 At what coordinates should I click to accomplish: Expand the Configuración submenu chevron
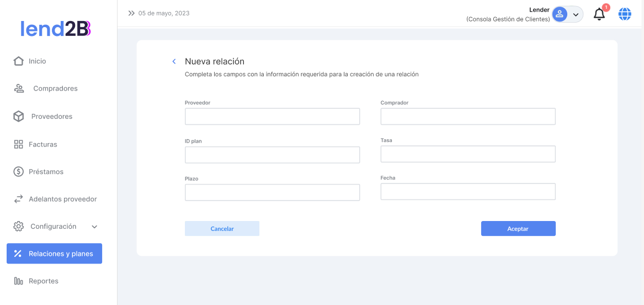[x=94, y=227]
